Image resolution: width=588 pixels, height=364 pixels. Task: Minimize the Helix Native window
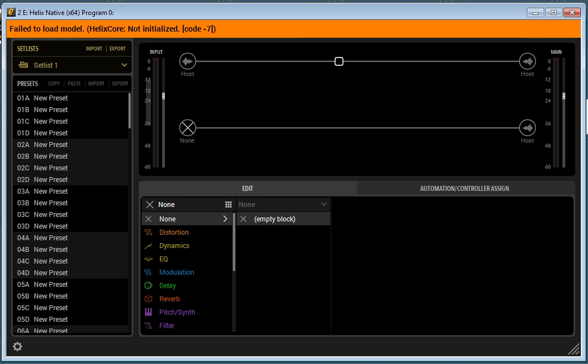[x=535, y=13]
